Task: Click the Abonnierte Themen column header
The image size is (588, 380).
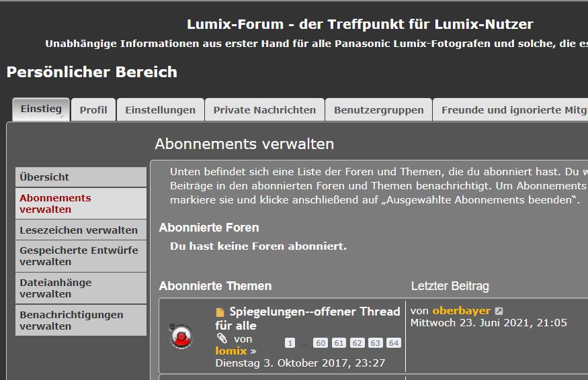Action: pos(215,286)
